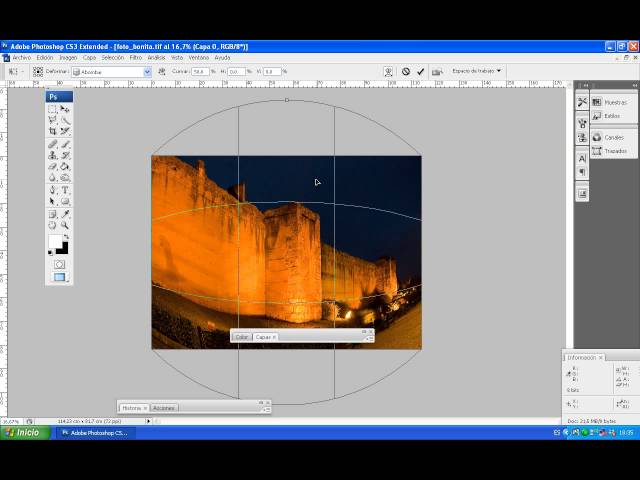The width and height of the screenshot is (640, 480).
Task: Click the foreground white color swatch
Action: tap(54, 240)
